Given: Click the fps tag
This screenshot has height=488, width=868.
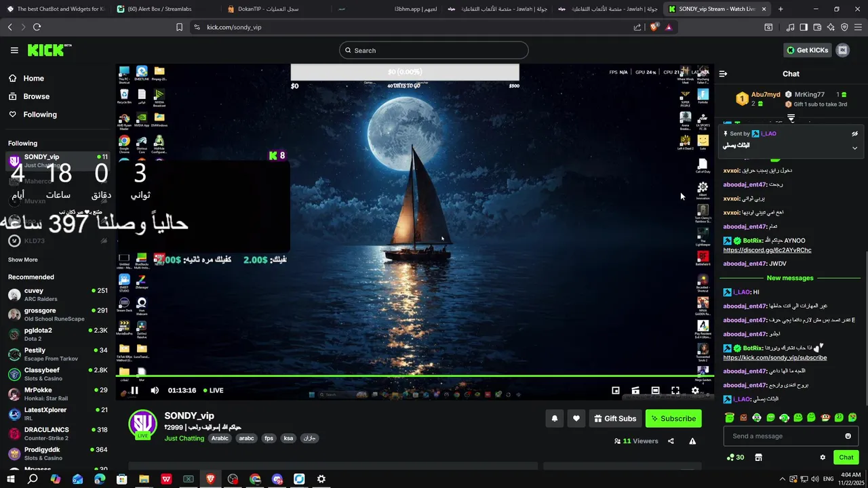Looking at the screenshot, I should [x=269, y=439].
